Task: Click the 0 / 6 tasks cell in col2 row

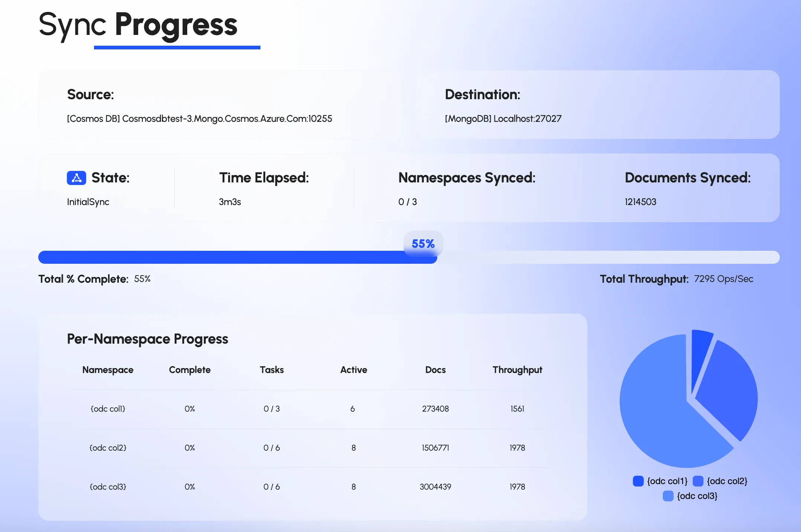Action: click(272, 448)
